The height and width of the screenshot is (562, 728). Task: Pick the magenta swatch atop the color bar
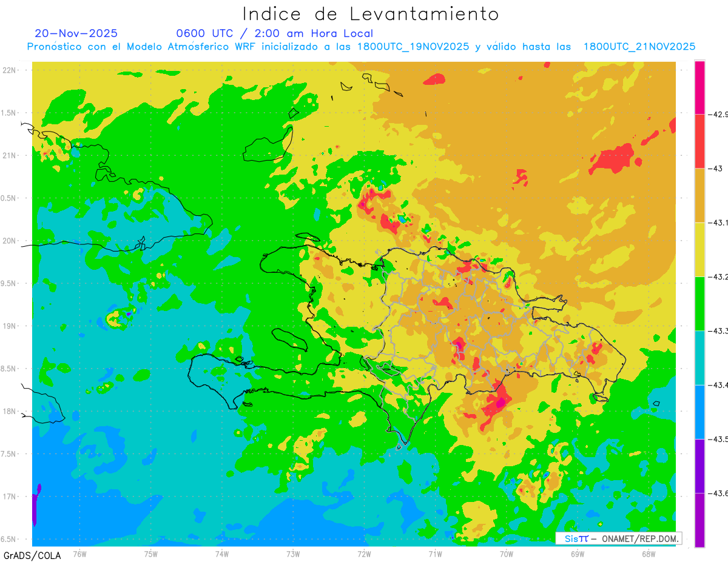click(699, 87)
